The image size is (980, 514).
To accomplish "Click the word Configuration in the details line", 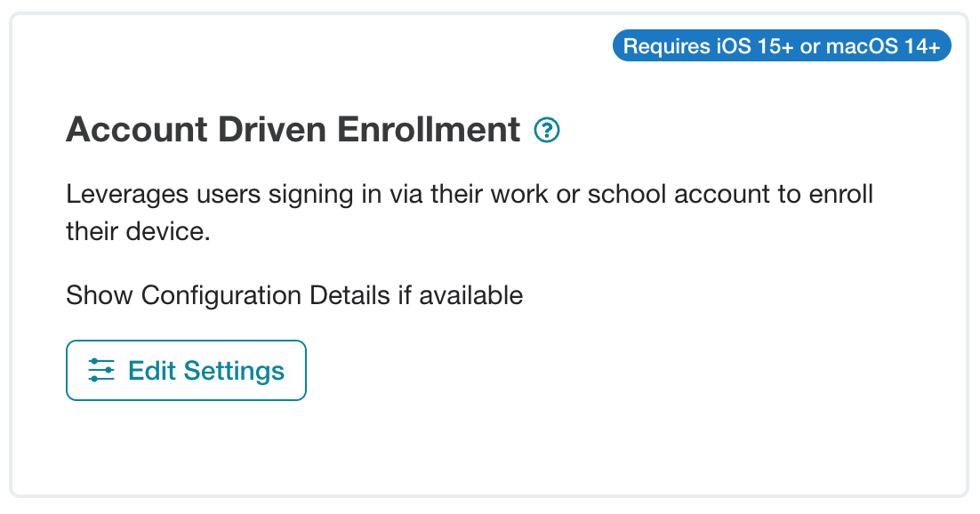I will click(x=221, y=295).
